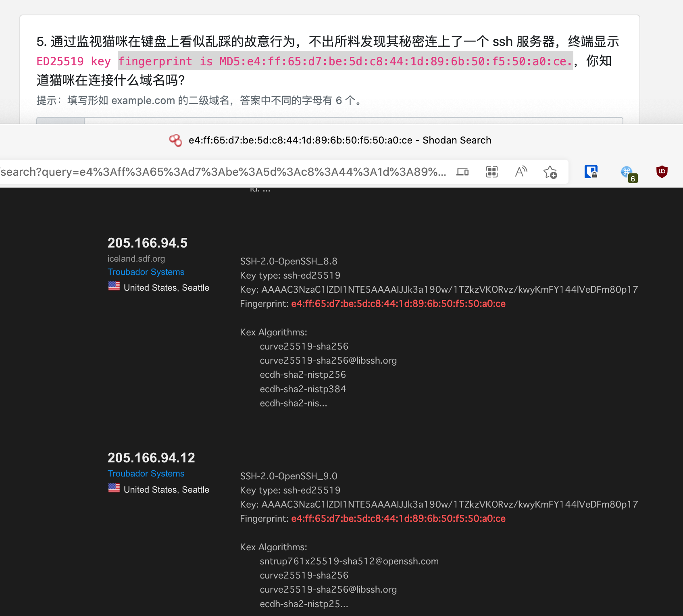Open Troubador Systems link under 205.166.94.5
Viewport: 683px width, 616px height.
coord(146,272)
